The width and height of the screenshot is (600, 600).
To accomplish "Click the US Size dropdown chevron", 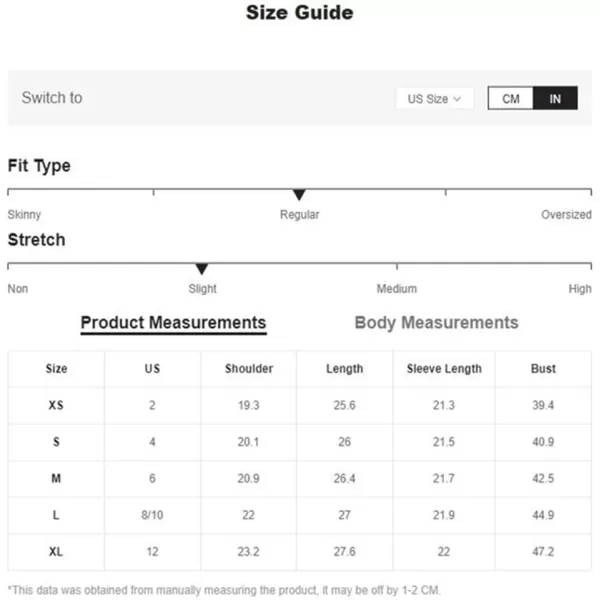I will tap(457, 99).
